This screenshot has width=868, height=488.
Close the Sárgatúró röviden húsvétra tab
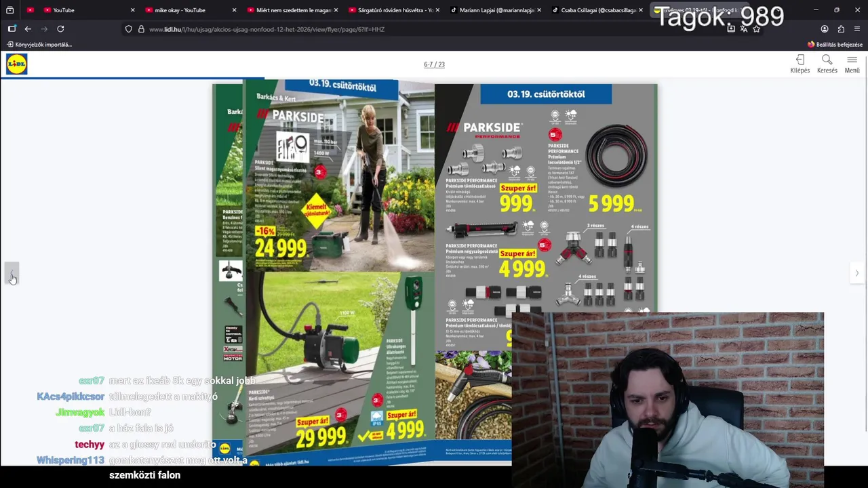[x=437, y=10]
